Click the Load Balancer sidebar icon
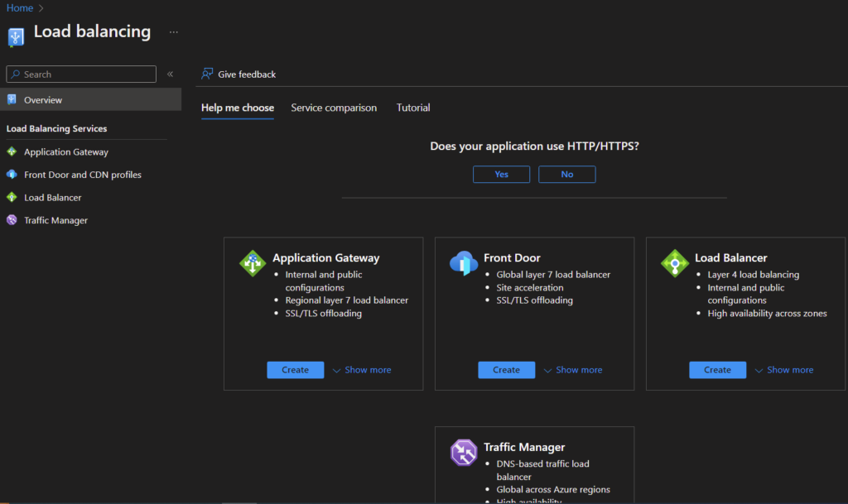The height and width of the screenshot is (504, 848). pos(12,197)
